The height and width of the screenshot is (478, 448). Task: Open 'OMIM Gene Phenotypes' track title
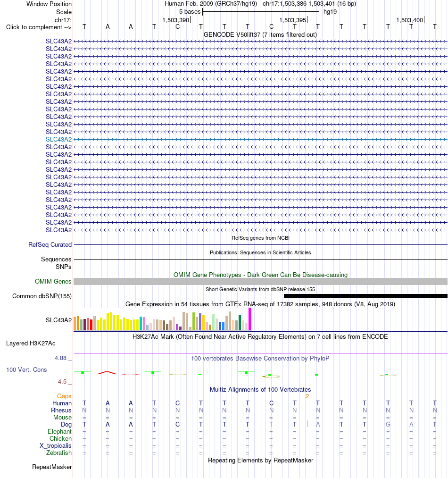[x=260, y=275]
